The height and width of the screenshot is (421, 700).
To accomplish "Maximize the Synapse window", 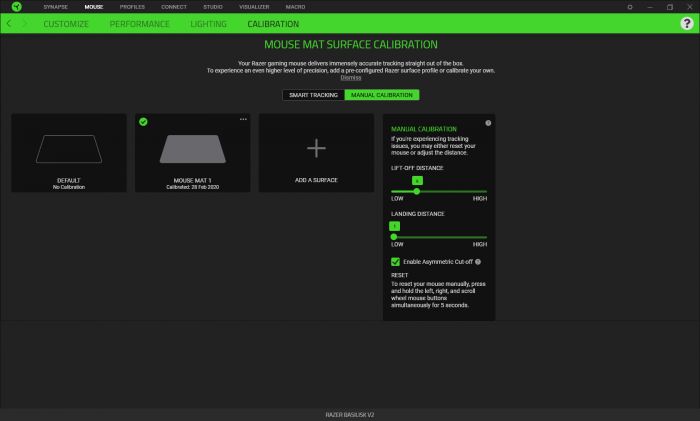I will coord(670,7).
